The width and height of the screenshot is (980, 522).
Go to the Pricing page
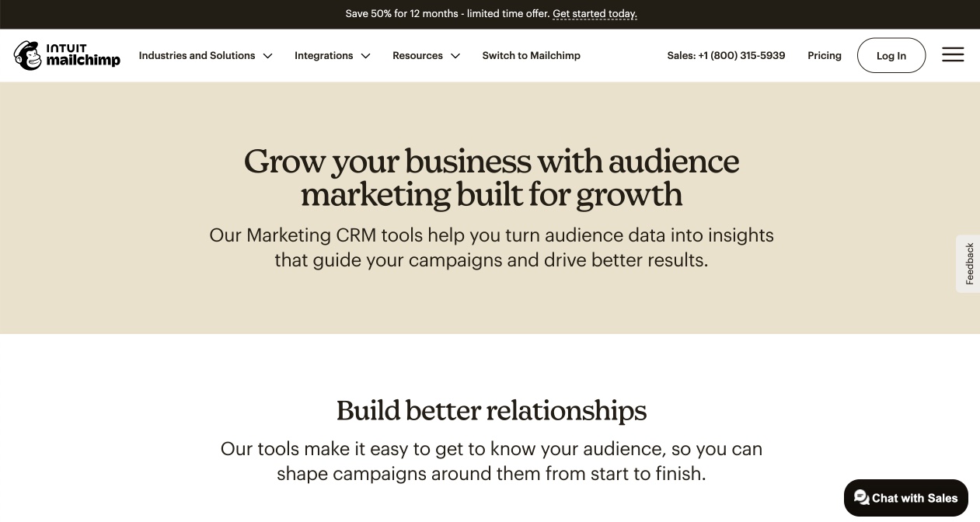(x=825, y=55)
